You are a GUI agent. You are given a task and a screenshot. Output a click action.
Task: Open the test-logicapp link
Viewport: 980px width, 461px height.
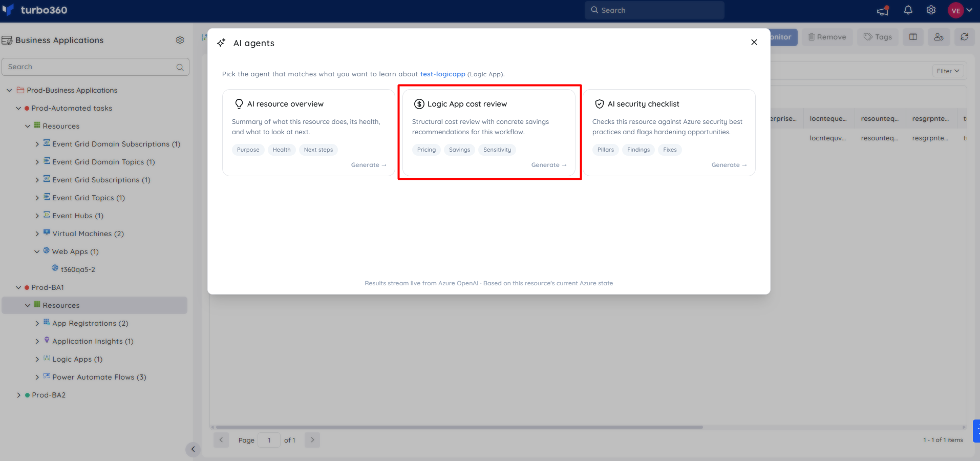coord(442,74)
